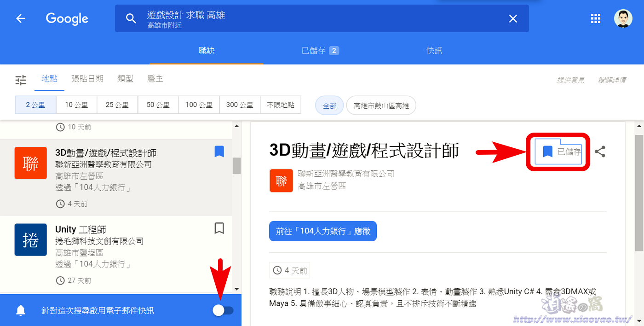
Task: Click the search magnifier icon
Action: click(131, 18)
